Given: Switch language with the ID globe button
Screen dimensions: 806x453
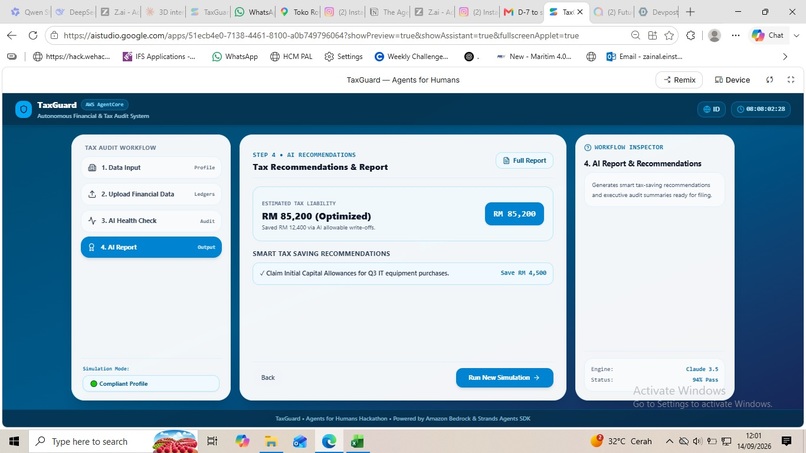Looking at the screenshot, I should pos(711,109).
